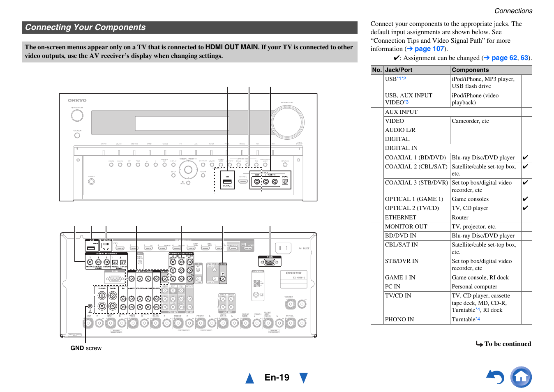Click the 'GAME 1 IN' cell
The width and height of the screenshot is (554, 392).
pos(417,277)
